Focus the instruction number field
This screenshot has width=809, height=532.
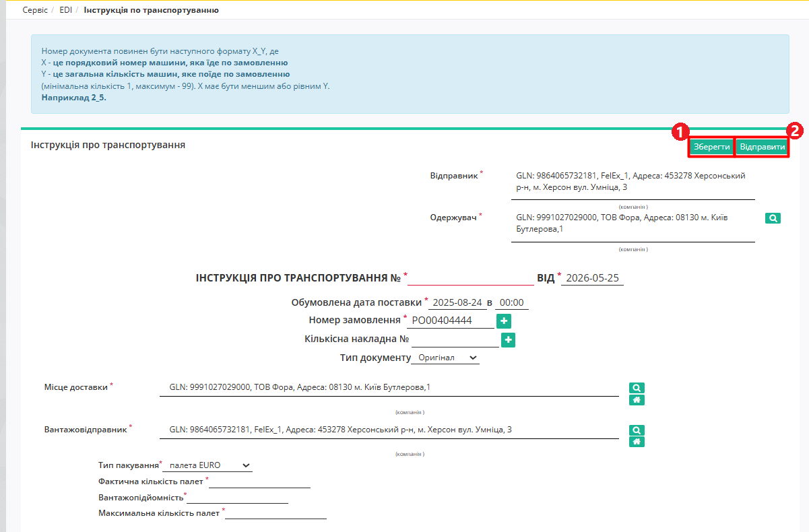[x=471, y=278]
